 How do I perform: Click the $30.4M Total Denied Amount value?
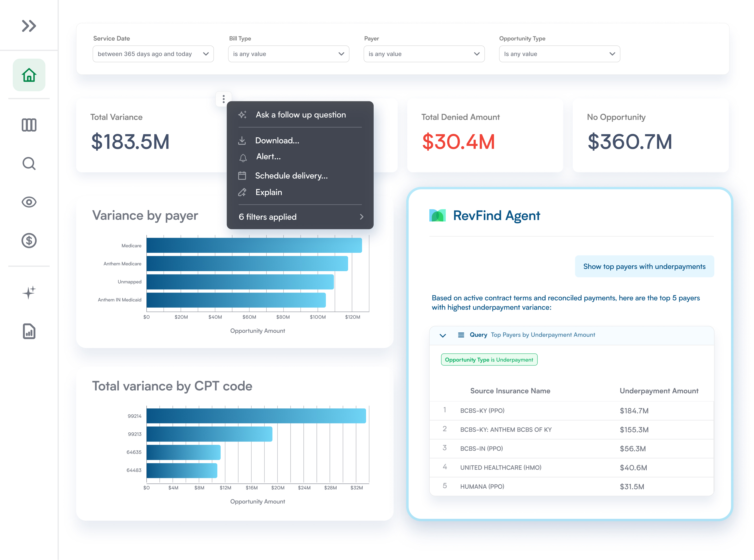(x=458, y=142)
